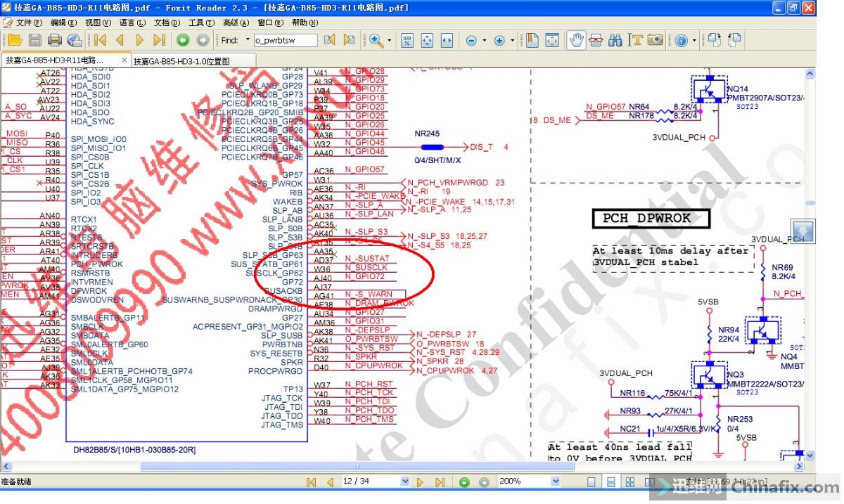Select the Hand tool
Screen dimensions: 844x504
[x=576, y=41]
